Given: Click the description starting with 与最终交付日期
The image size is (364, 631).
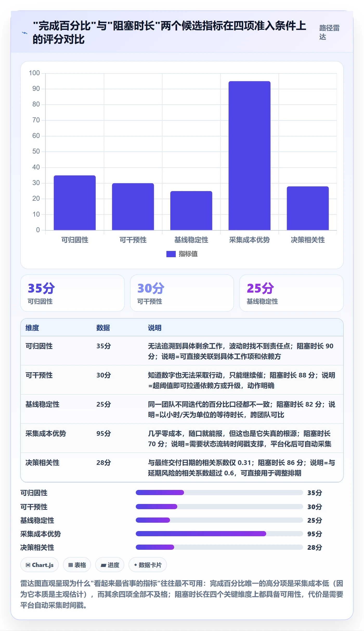Looking at the screenshot, I should pos(242,468).
